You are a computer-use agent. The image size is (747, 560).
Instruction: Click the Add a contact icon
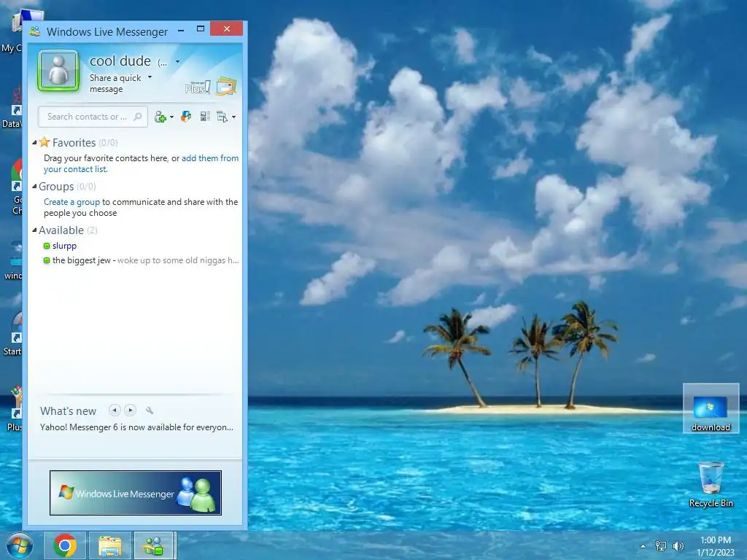point(160,117)
